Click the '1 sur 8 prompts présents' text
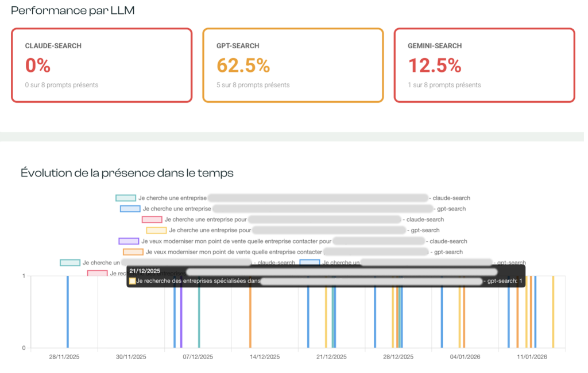Viewport: 588px width, 373px height. click(444, 85)
